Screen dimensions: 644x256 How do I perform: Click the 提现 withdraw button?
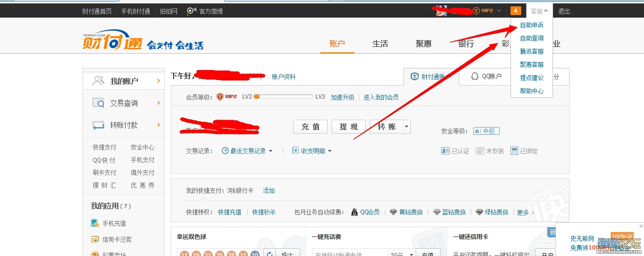pos(349,127)
